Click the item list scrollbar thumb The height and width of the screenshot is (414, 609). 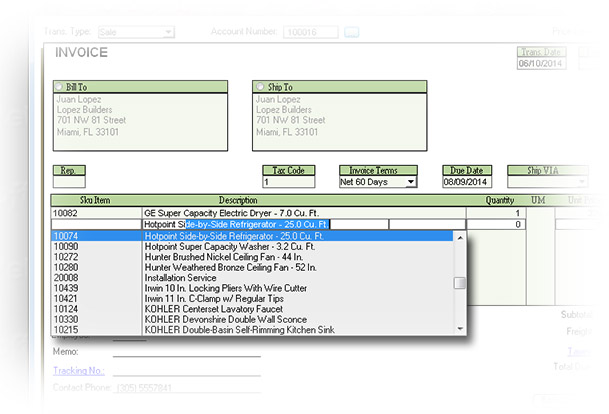[460, 283]
